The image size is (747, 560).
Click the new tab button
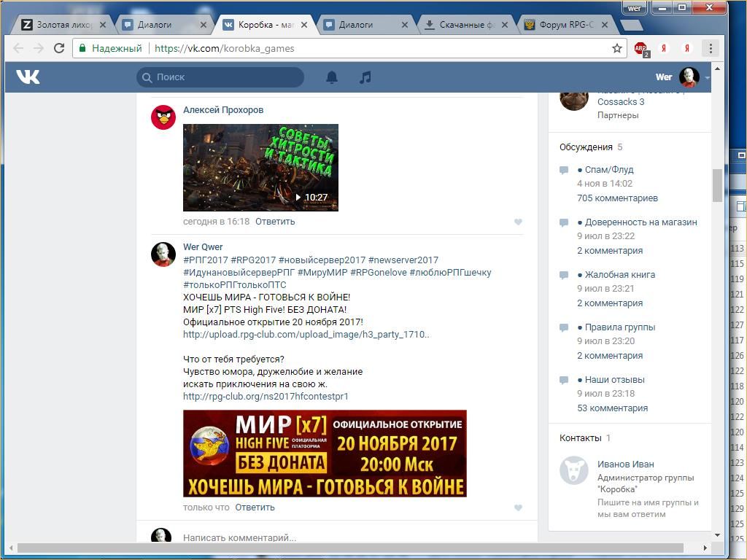coord(632,25)
